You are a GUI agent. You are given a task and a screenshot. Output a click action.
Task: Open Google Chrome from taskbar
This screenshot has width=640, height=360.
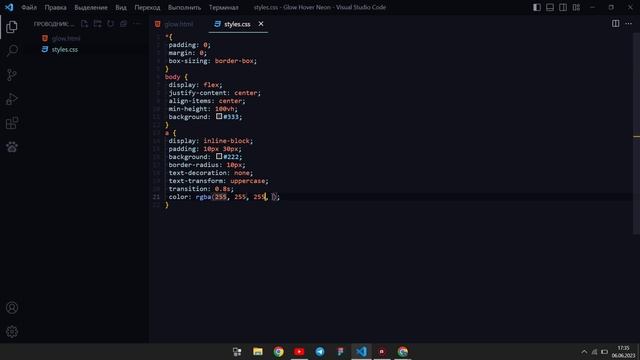click(279, 351)
